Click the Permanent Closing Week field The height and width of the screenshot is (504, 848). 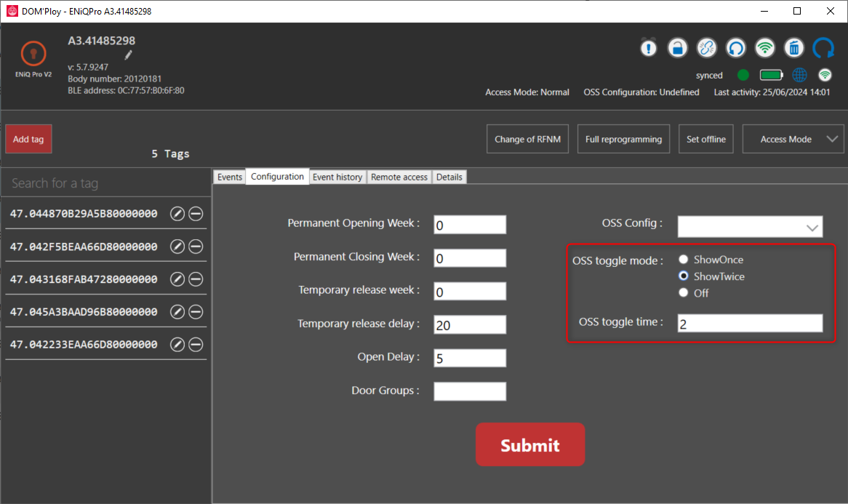point(470,258)
